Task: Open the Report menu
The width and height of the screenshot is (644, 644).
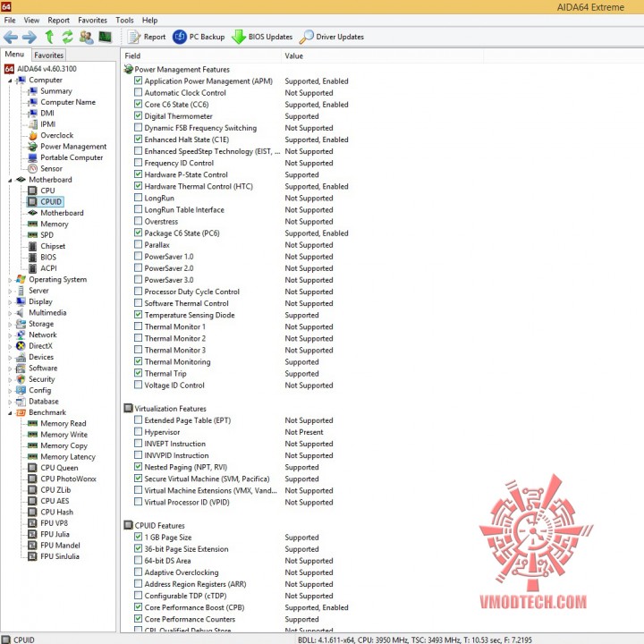Action: pyautogui.click(x=59, y=20)
